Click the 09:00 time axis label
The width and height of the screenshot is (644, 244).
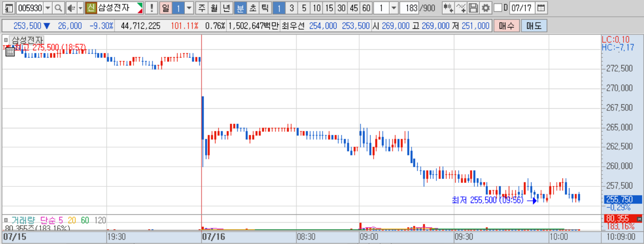pos(368,237)
